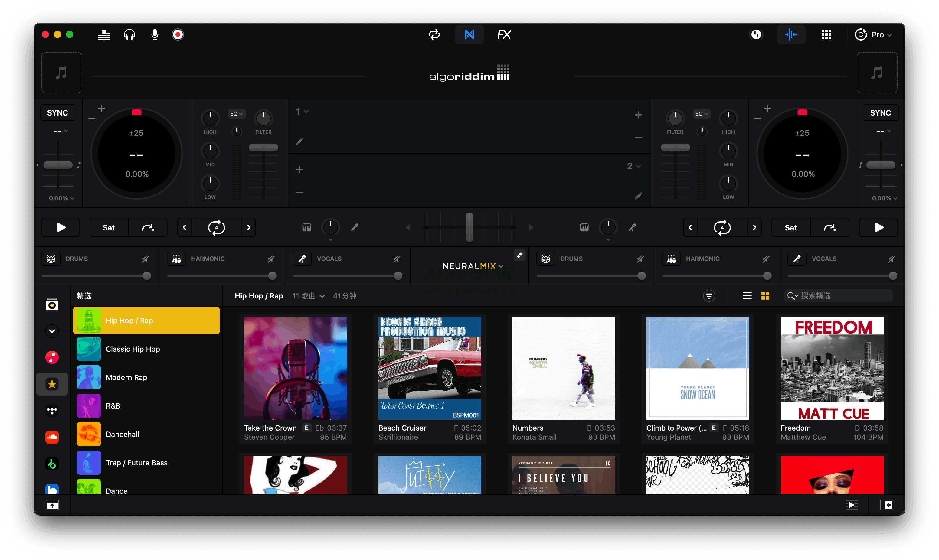The height and width of the screenshot is (560, 939).
Task: Enable Automix with the loop icon
Action: pos(434,34)
